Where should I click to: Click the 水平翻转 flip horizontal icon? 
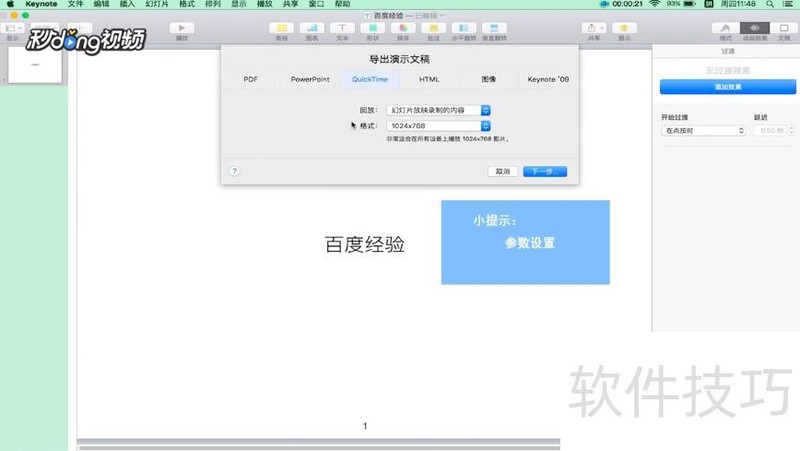tap(464, 28)
